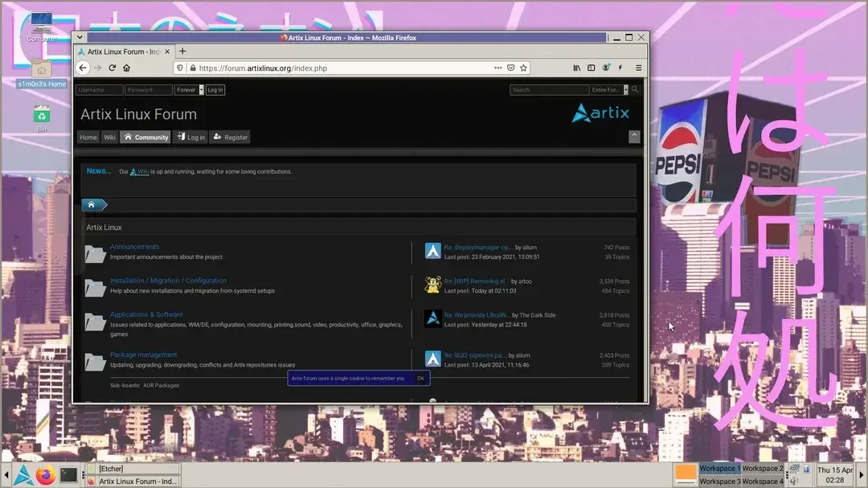The height and width of the screenshot is (488, 868).
Task: Bookmark this page with the star icon
Action: (524, 68)
